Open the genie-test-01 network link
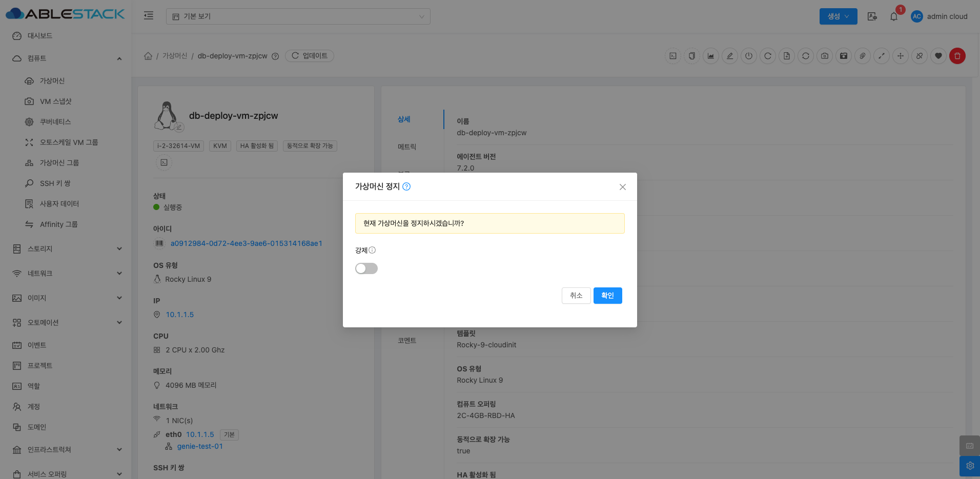This screenshot has height=479, width=980. [x=200, y=446]
